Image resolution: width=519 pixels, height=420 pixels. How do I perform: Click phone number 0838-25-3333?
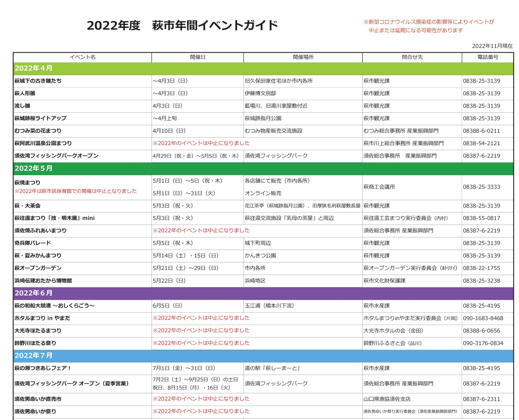coord(481,187)
